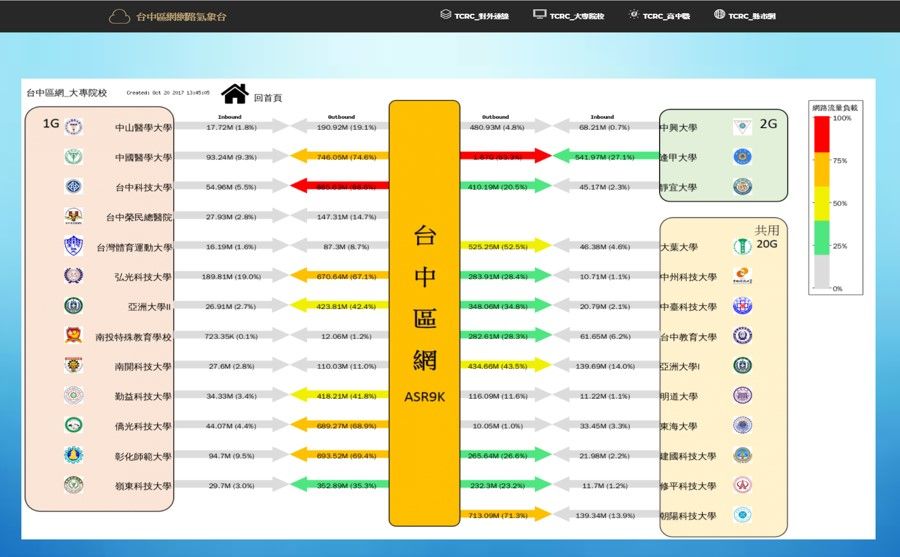Click the 靜宜大學 logo
This screenshot has width=900, height=557.
pyautogui.click(x=742, y=186)
